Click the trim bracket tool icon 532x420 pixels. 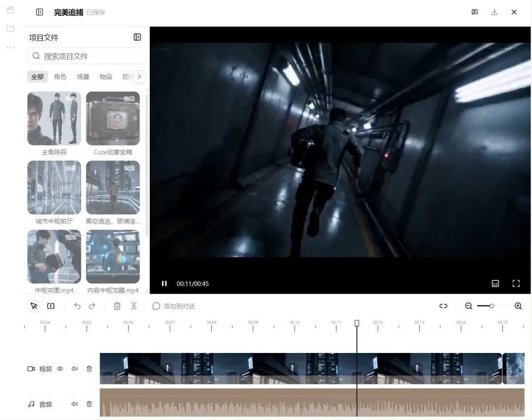pyautogui.click(x=134, y=306)
